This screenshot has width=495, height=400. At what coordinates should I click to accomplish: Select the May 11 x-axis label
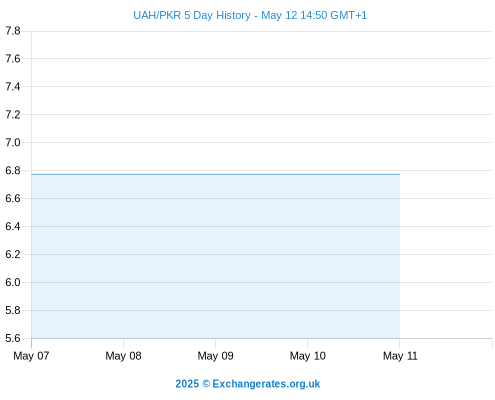click(400, 356)
